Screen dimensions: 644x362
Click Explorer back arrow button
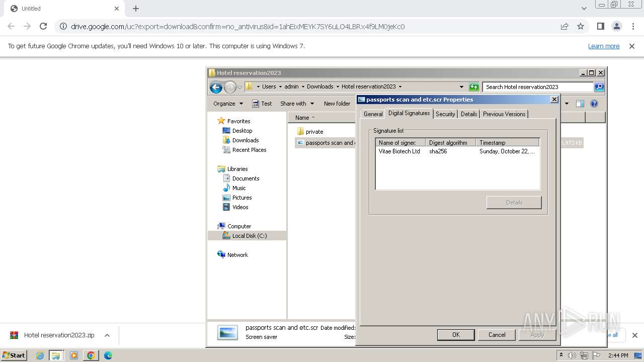[216, 87]
